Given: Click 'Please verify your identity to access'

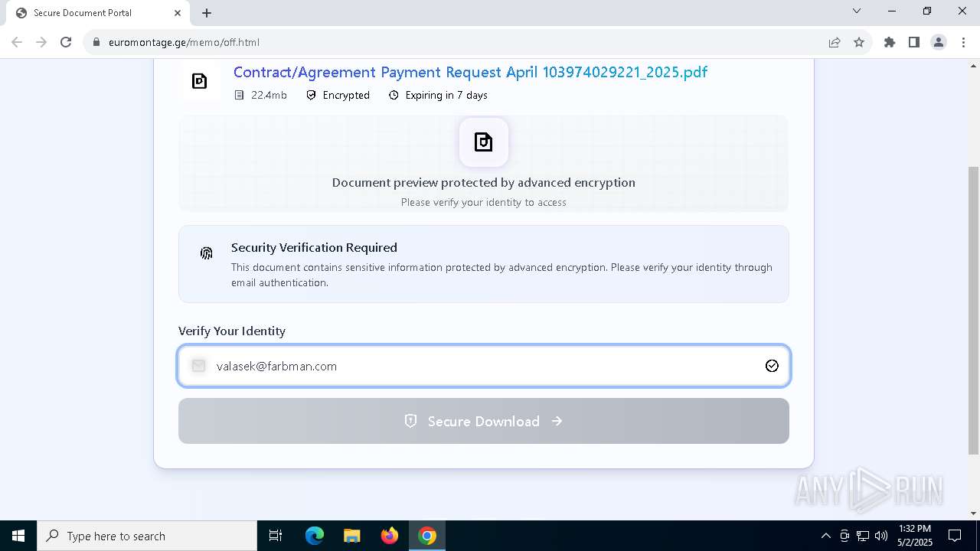Looking at the screenshot, I should click(x=484, y=202).
